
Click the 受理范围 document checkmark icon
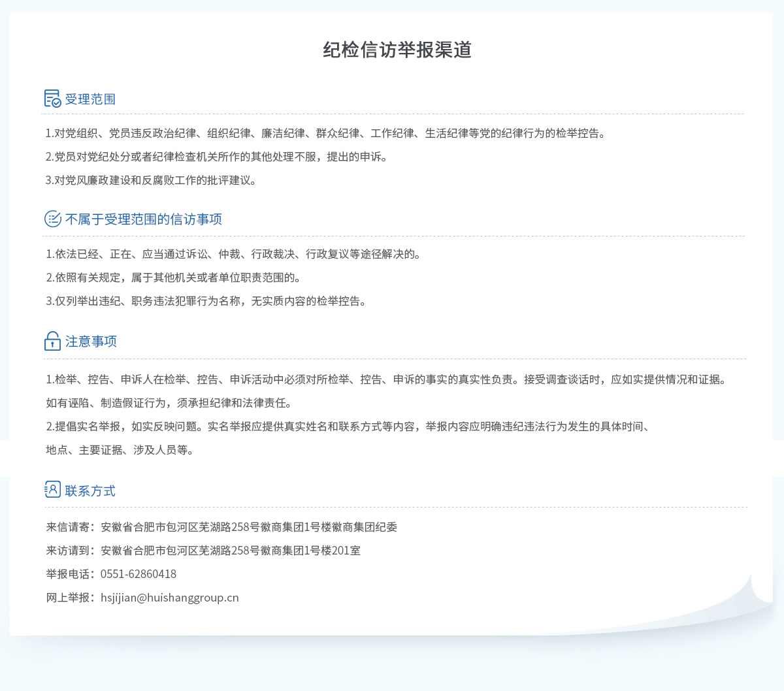[52, 99]
